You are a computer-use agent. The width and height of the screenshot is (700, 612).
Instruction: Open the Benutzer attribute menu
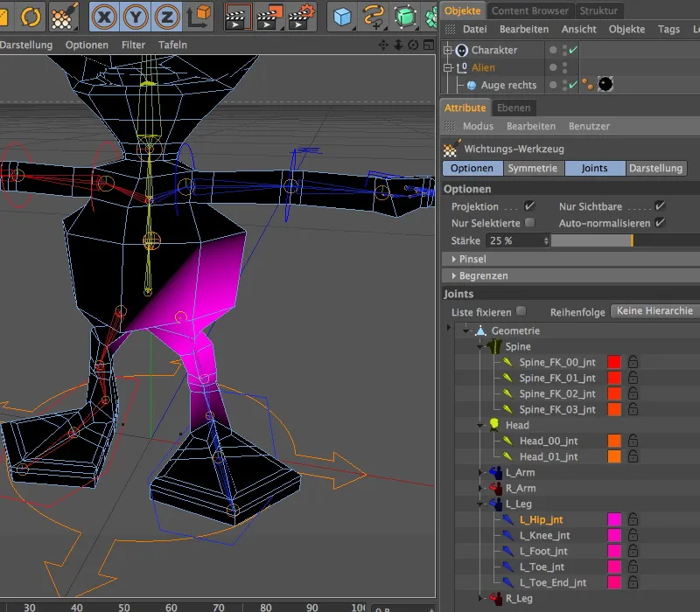point(589,126)
